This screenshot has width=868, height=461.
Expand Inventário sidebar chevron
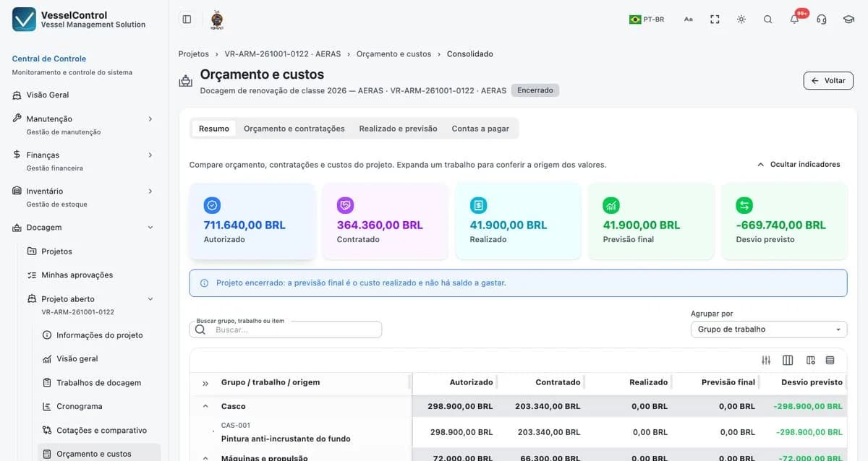point(150,191)
